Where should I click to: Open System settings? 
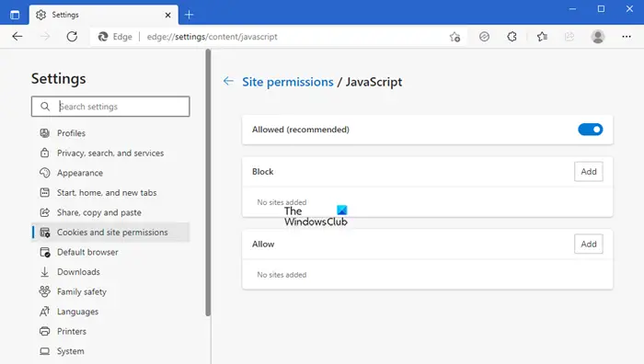click(x=70, y=351)
